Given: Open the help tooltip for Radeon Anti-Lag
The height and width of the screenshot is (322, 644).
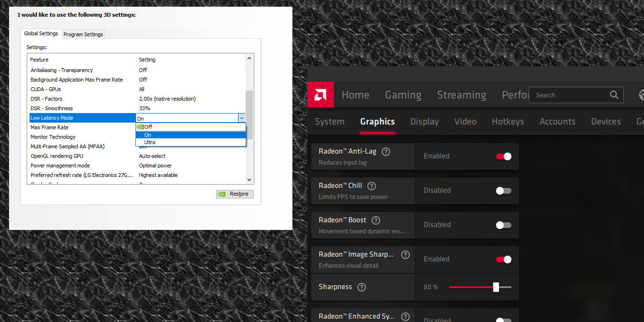Looking at the screenshot, I should [x=385, y=151].
